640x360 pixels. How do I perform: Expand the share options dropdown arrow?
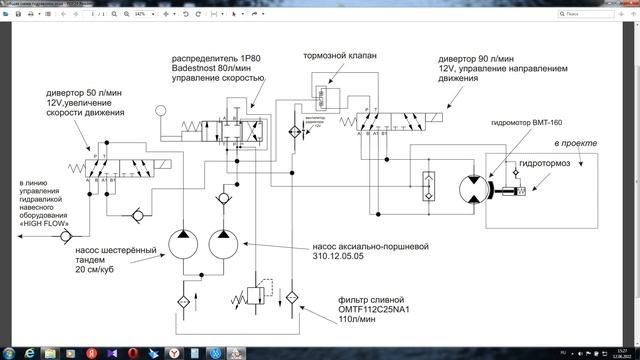point(263,14)
